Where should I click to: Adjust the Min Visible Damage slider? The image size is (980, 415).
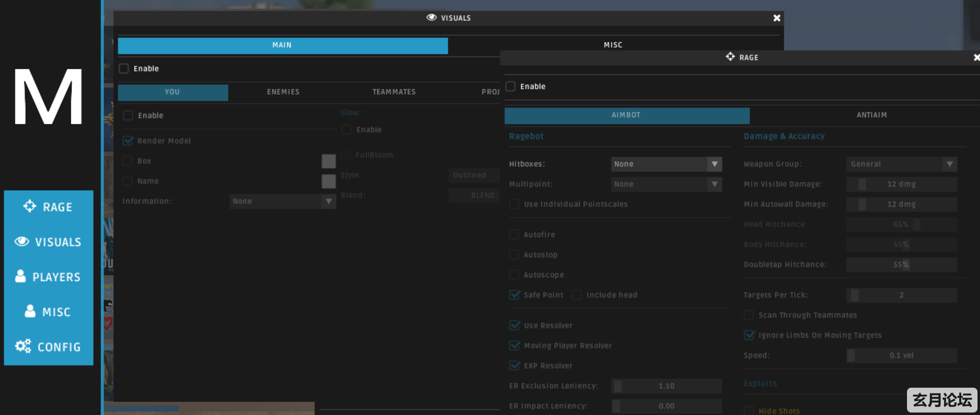click(x=902, y=184)
